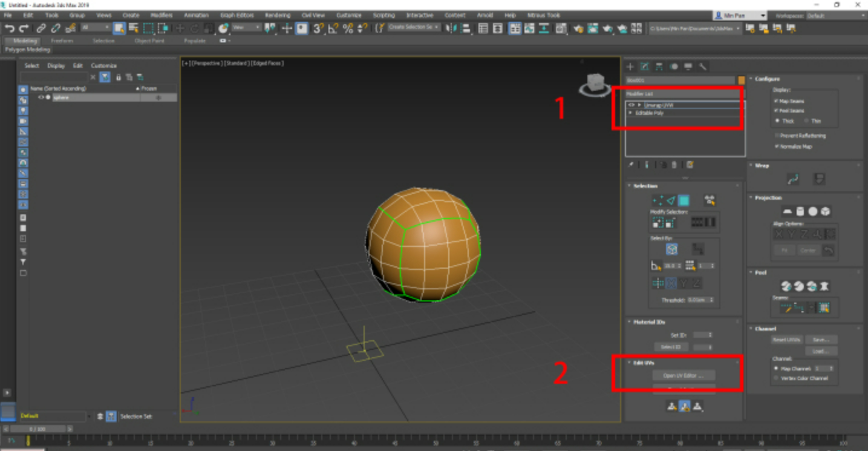Click the time slider 0 / 100 handle

tap(38, 429)
